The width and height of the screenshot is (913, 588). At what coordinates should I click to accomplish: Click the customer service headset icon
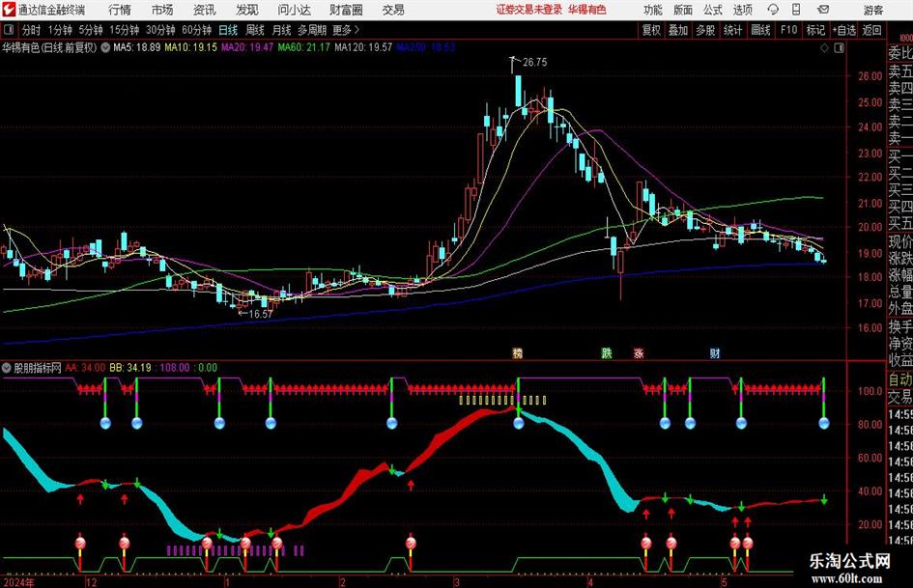click(773, 10)
